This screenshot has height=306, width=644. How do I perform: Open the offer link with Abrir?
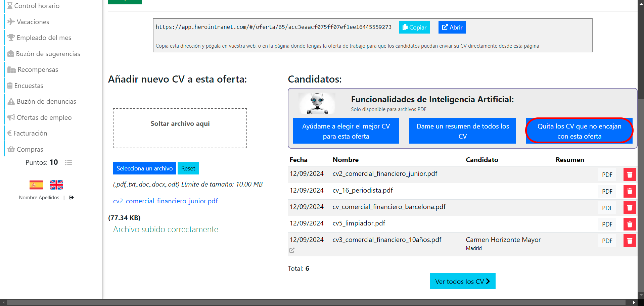click(x=452, y=27)
